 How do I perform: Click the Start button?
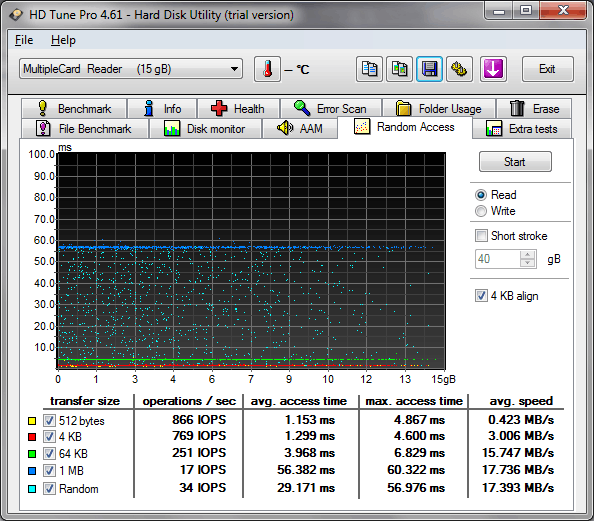tap(515, 162)
